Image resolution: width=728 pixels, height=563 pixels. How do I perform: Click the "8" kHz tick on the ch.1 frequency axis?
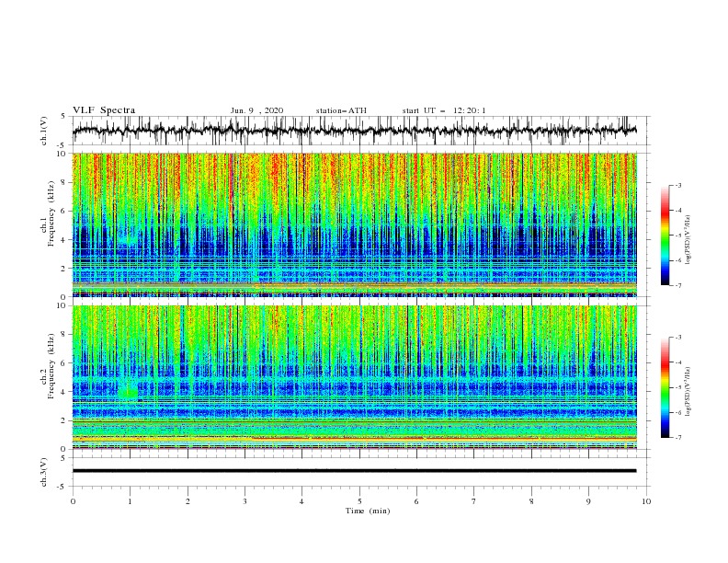[63, 182]
